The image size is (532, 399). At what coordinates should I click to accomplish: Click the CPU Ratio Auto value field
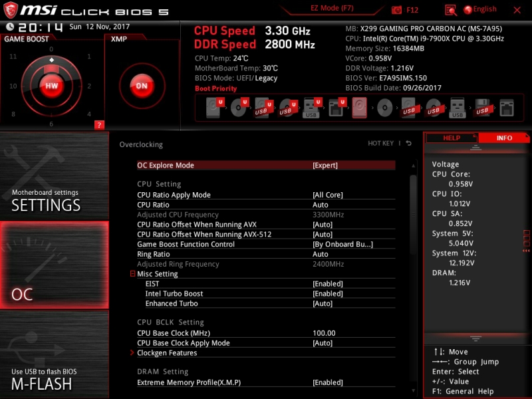pyautogui.click(x=321, y=205)
